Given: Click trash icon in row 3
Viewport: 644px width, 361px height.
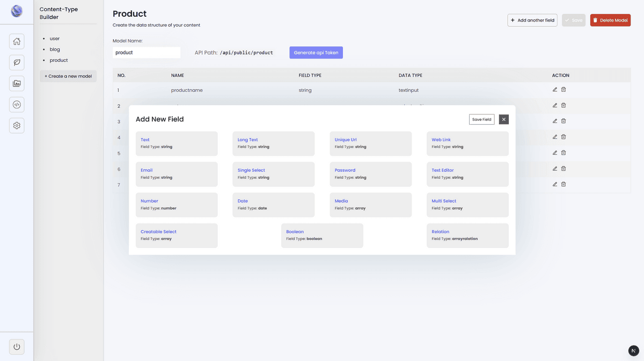Looking at the screenshot, I should click(x=563, y=121).
